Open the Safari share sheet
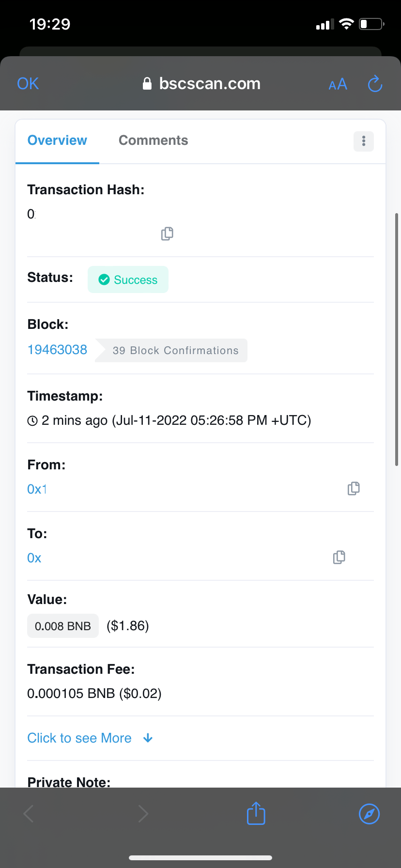The image size is (401, 868). 256,813
